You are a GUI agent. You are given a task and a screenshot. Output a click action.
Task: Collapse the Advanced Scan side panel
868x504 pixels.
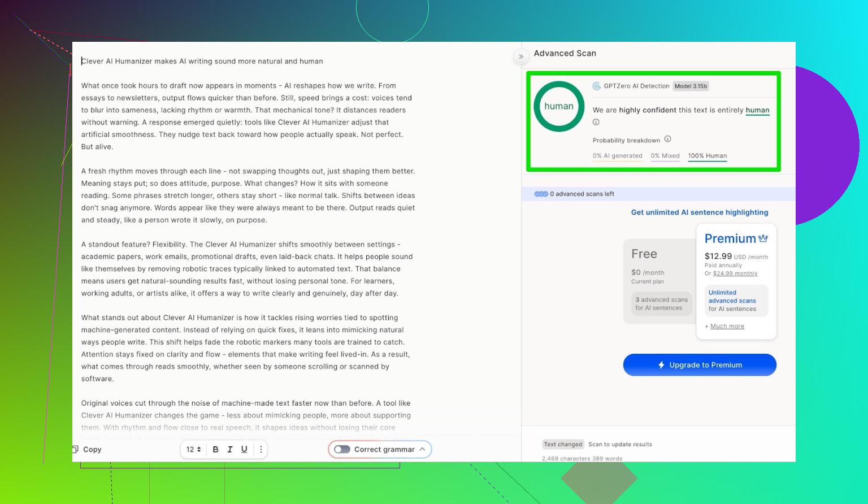(x=521, y=57)
